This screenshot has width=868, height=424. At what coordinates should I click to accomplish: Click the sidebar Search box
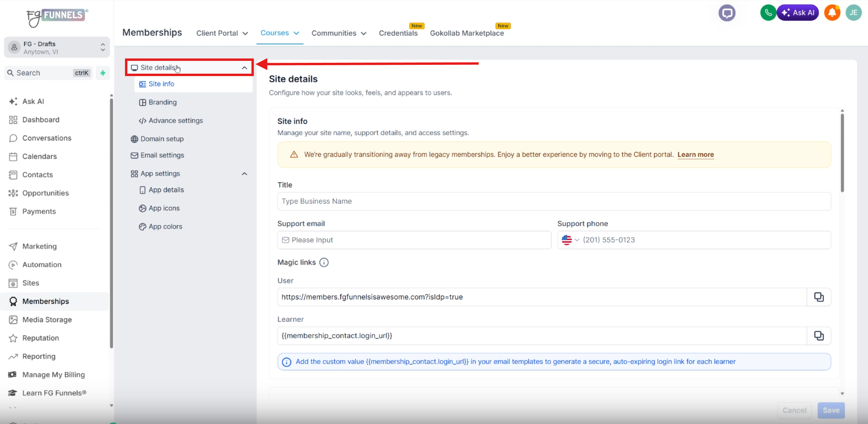49,73
